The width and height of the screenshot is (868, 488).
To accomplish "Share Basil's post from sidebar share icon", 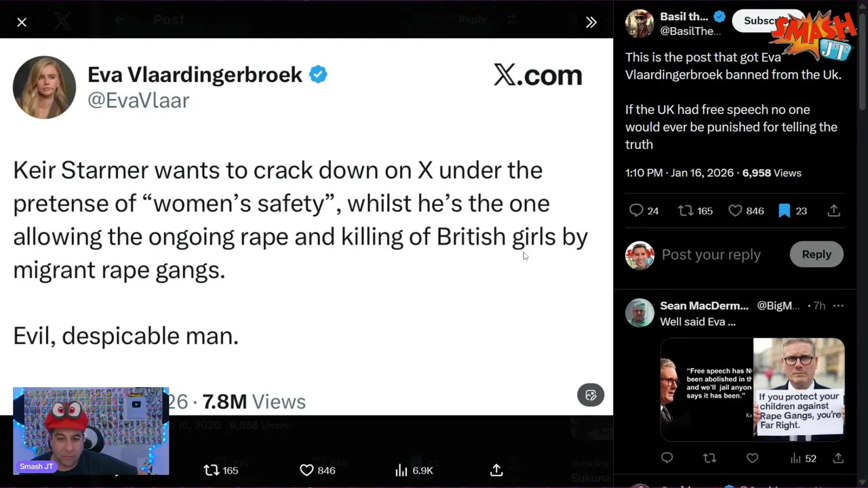I will pos(834,211).
